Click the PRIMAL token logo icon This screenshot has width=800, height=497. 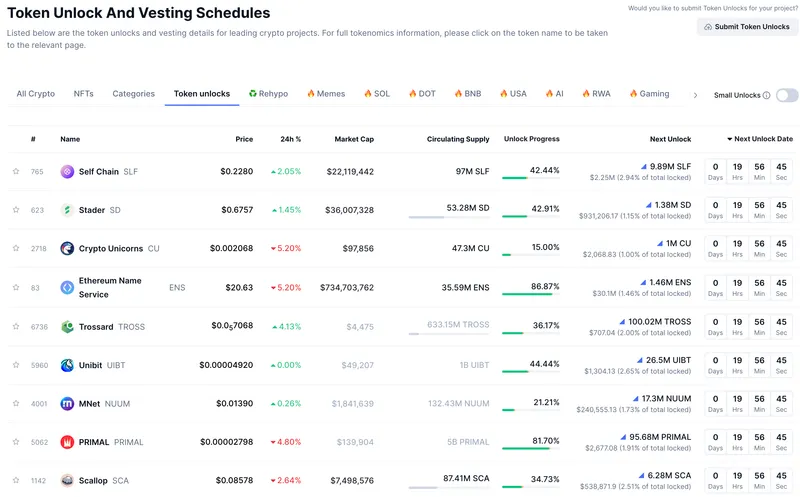67,442
